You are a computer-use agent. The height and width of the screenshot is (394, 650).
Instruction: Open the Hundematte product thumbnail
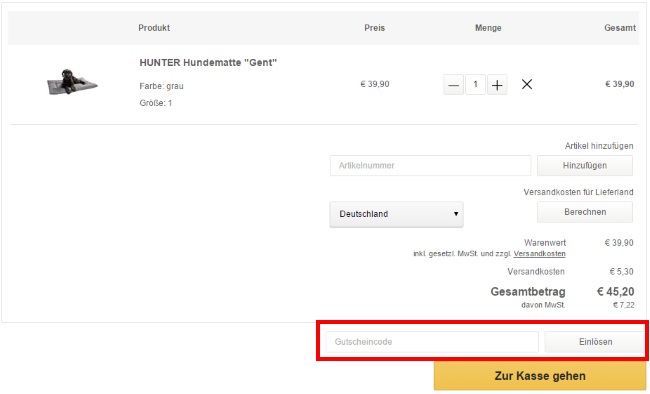tap(73, 82)
